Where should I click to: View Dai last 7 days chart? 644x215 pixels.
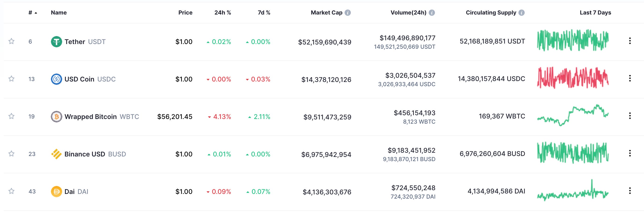pos(573,190)
